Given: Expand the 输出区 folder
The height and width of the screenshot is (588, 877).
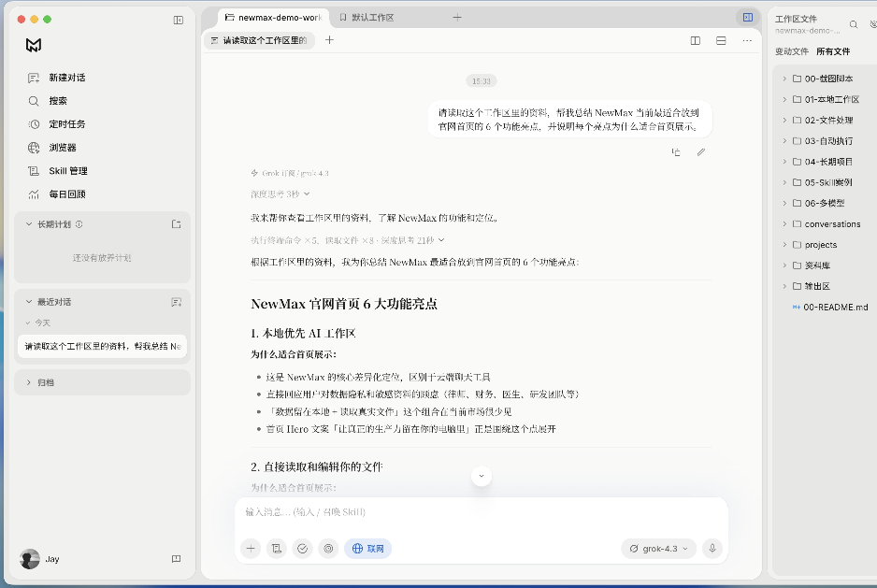Looking at the screenshot, I should pos(784,286).
